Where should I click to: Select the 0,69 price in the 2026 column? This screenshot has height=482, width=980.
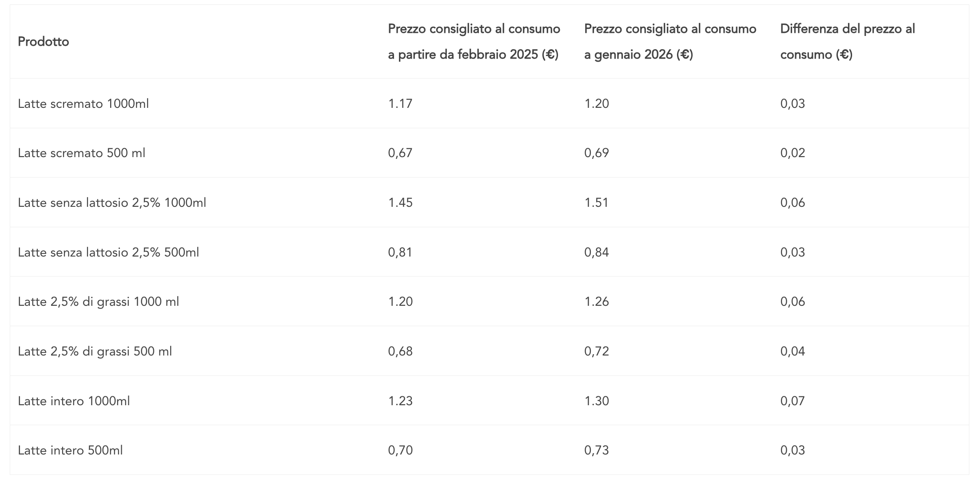pos(596,153)
